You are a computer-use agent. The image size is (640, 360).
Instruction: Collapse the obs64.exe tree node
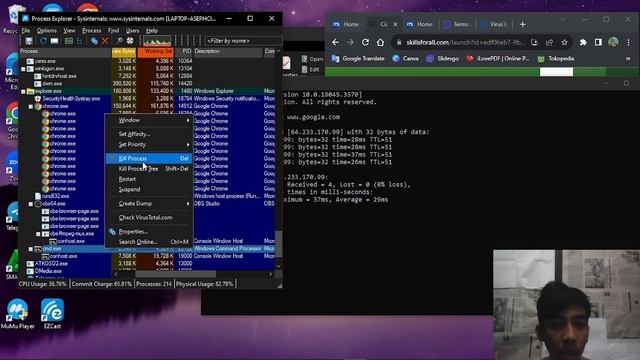(x=31, y=204)
